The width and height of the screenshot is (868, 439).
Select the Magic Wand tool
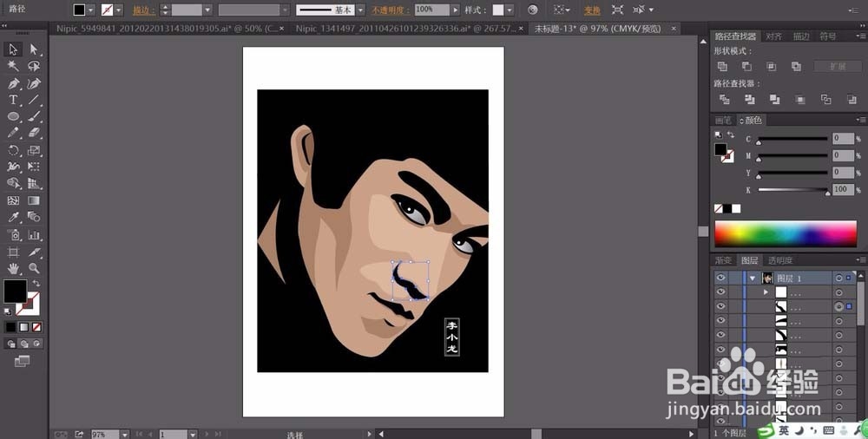click(13, 67)
